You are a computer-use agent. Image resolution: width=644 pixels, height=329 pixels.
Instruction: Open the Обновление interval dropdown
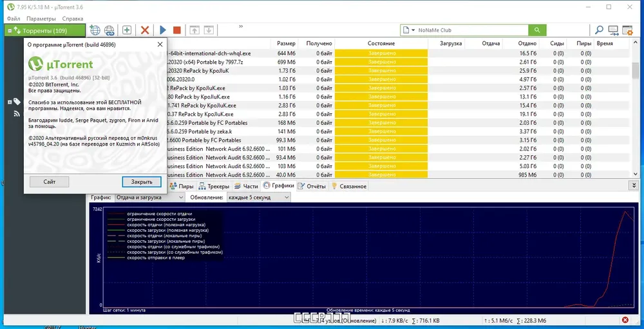(x=258, y=197)
